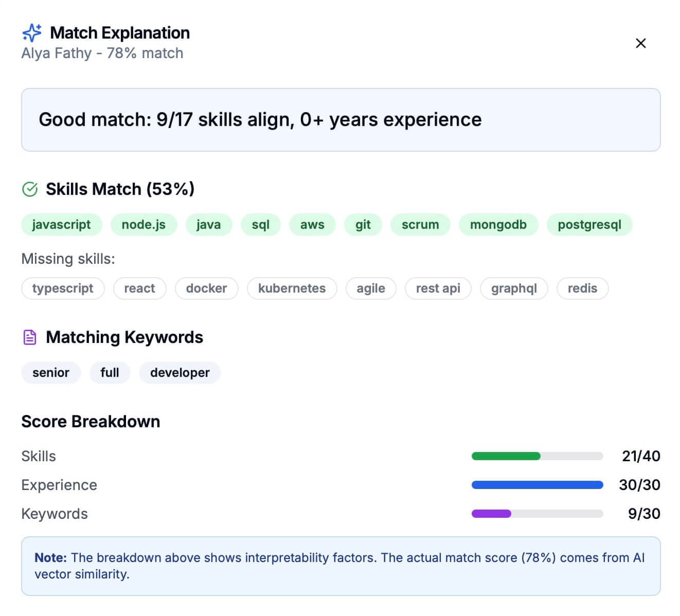Select the node.js skill tag

[x=144, y=224]
